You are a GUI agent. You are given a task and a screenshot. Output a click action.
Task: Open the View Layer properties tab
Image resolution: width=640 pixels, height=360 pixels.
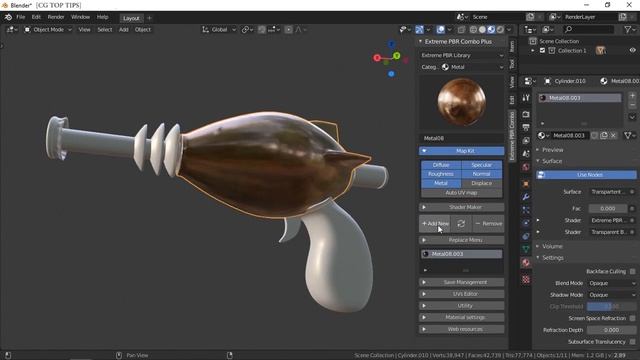click(x=526, y=141)
